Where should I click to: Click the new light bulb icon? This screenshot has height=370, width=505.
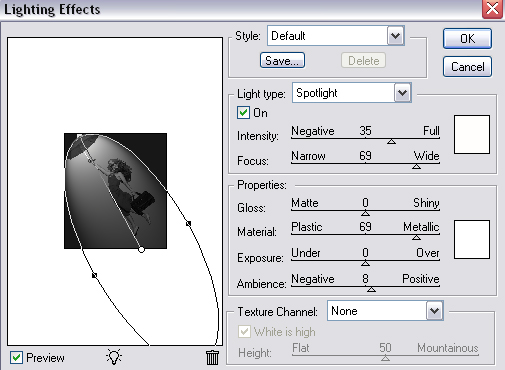(114, 357)
